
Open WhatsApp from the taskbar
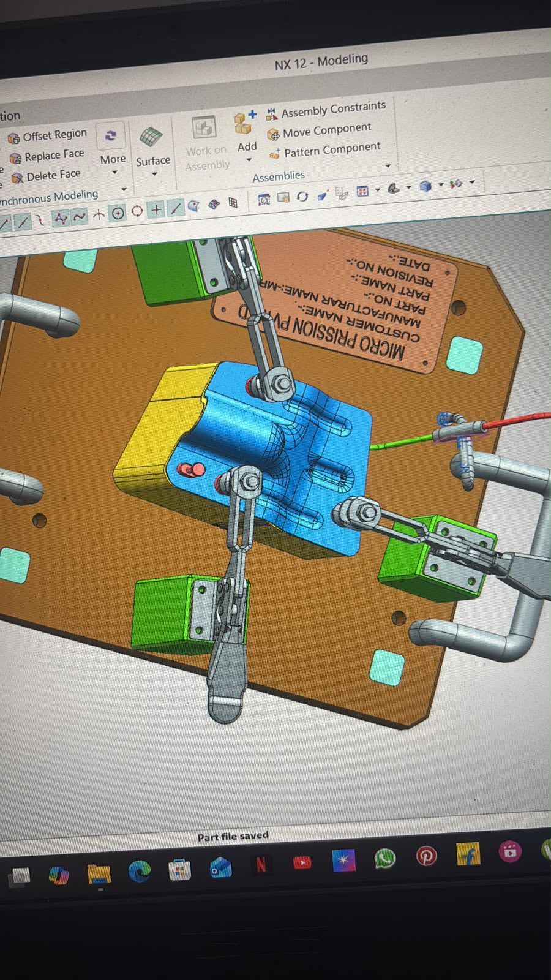(384, 859)
